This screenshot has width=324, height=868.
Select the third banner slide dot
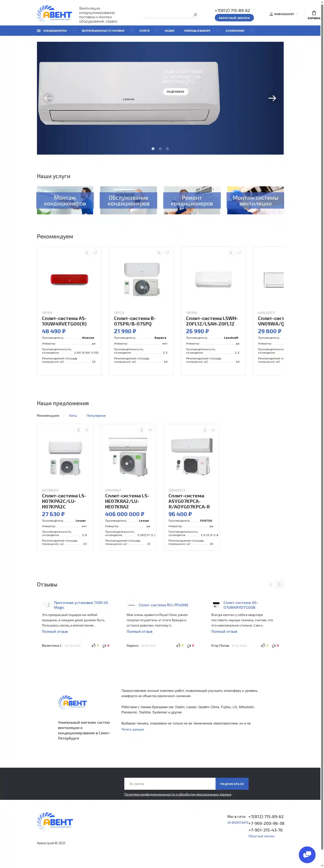tap(167, 149)
